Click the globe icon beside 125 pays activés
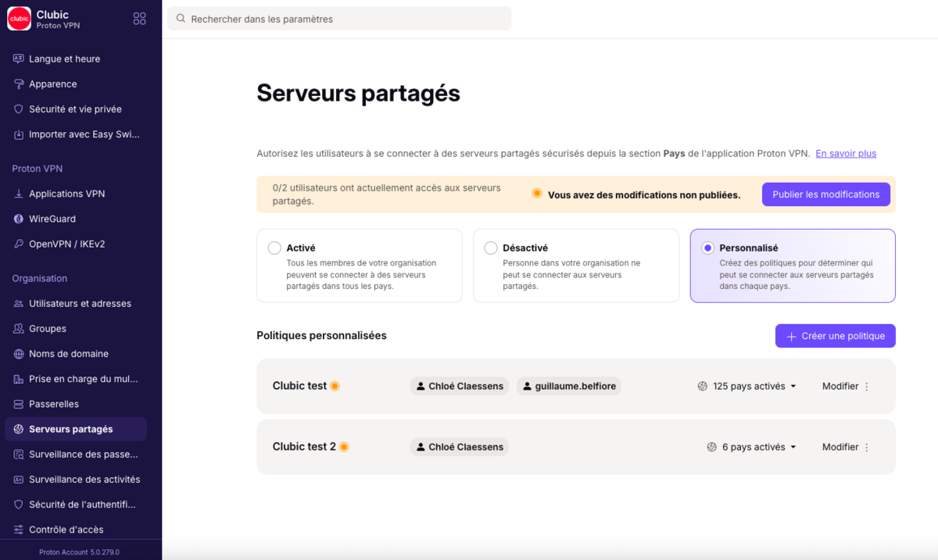This screenshot has width=938, height=560. (703, 386)
